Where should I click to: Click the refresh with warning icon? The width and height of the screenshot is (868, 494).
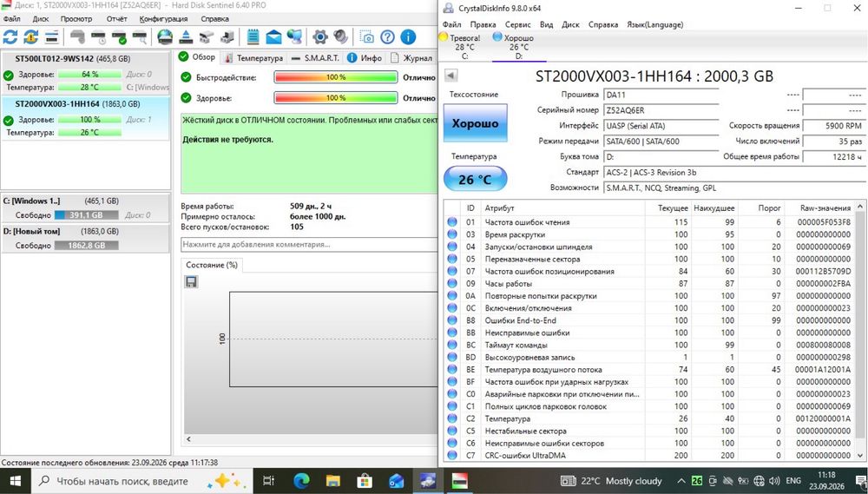(x=31, y=37)
